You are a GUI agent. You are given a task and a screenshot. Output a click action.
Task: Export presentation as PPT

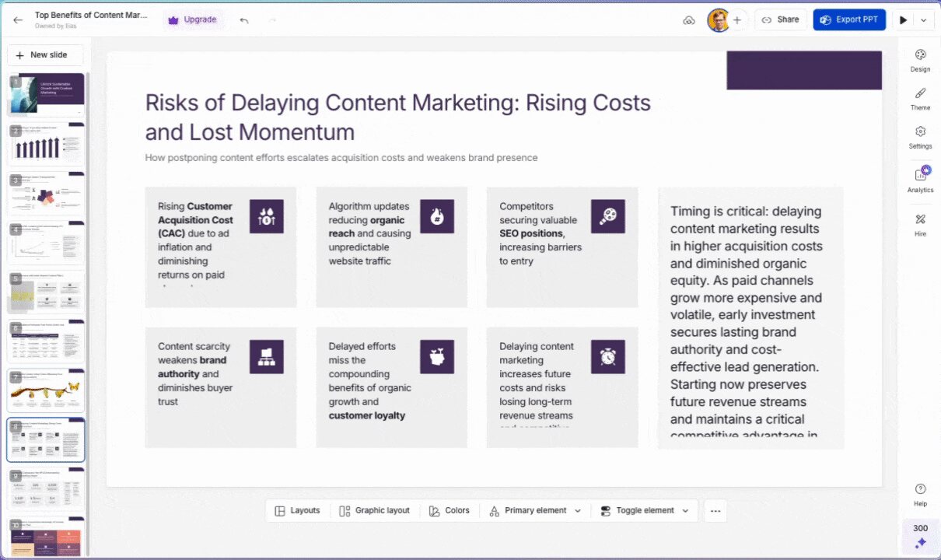point(849,19)
